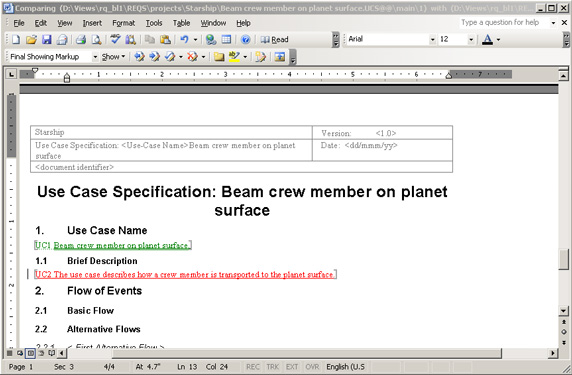The image size is (572, 375).
Task: Open highlight color dropdown arrow
Action: (x=245, y=57)
